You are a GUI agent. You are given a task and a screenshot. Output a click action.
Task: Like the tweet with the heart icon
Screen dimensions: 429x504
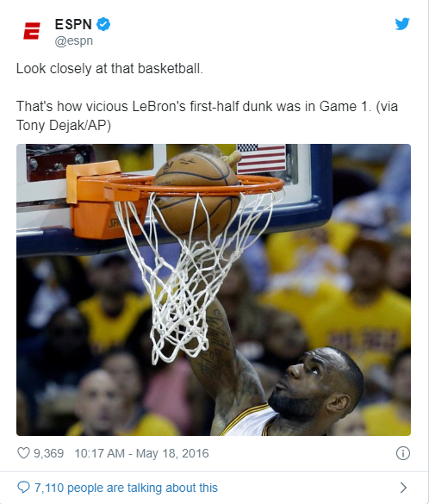pos(23,453)
